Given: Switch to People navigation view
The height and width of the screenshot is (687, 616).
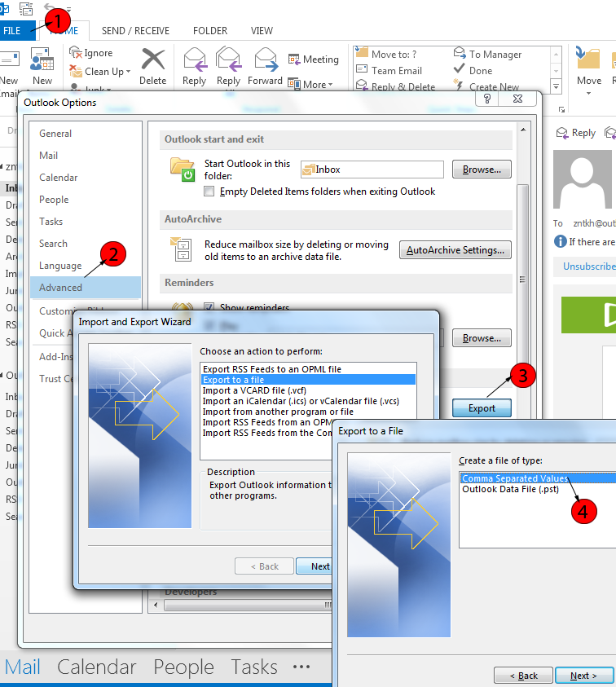Looking at the screenshot, I should coord(183,667).
